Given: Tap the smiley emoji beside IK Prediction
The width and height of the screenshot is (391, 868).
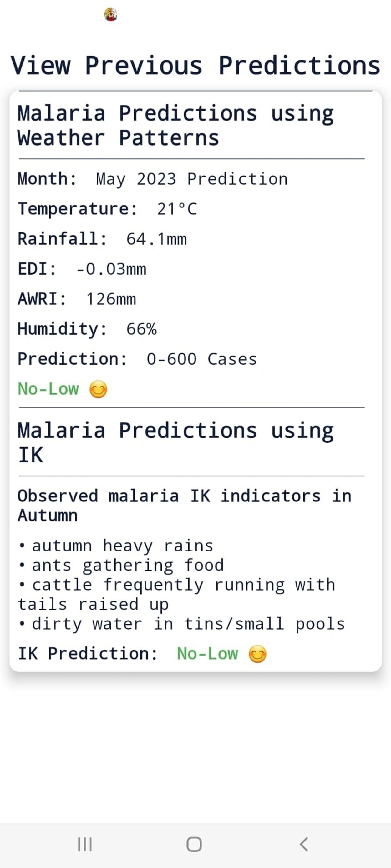Looking at the screenshot, I should click(x=257, y=654).
